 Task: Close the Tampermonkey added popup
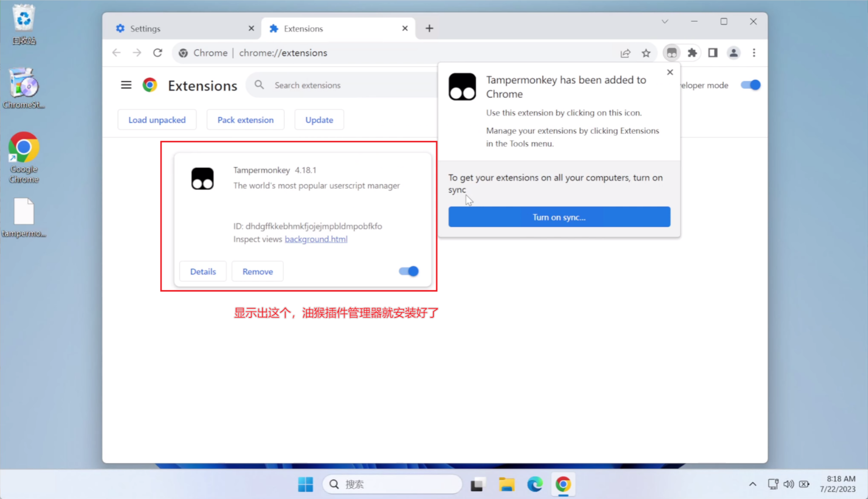(x=670, y=72)
